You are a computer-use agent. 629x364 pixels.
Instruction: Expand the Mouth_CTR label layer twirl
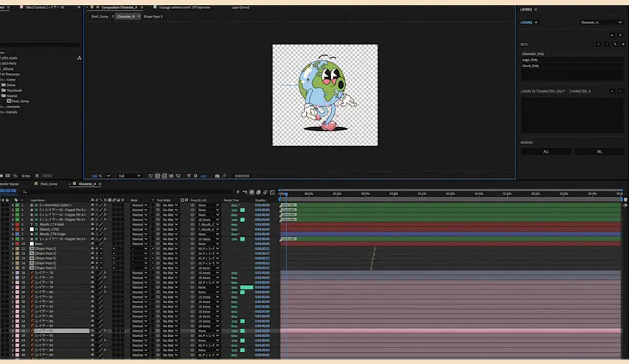[13, 225]
